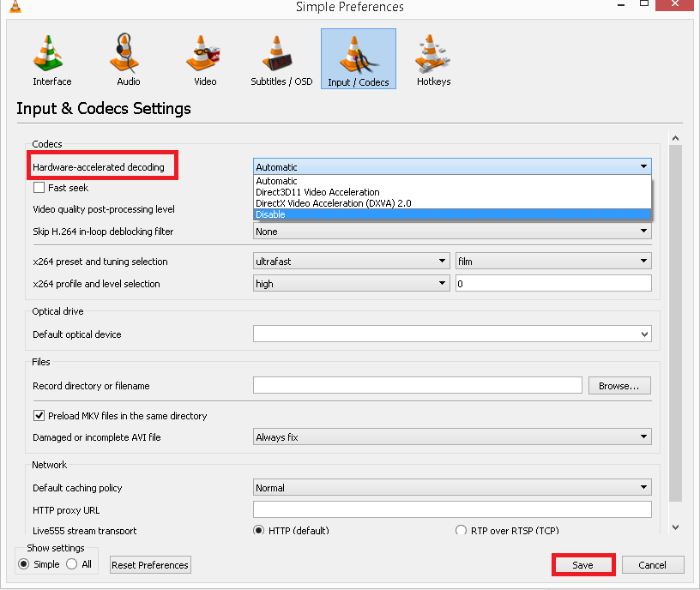Click the vertical scrollbar thumb

click(x=675, y=323)
